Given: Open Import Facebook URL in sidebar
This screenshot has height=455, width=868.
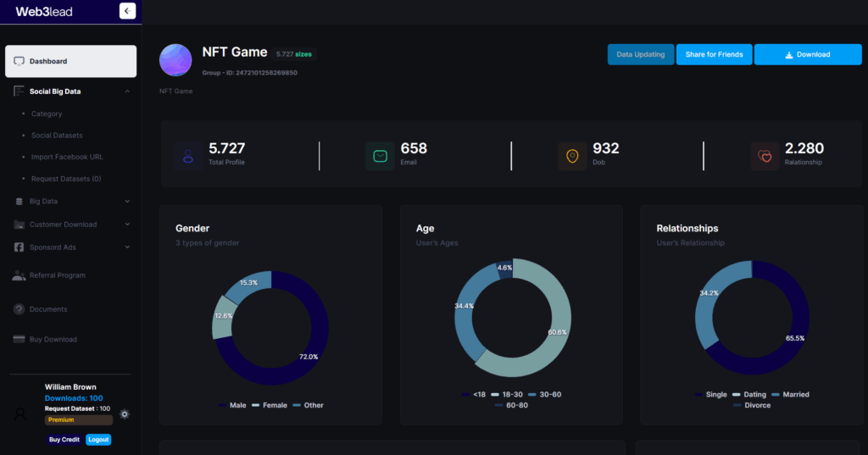Looking at the screenshot, I should 67,157.
